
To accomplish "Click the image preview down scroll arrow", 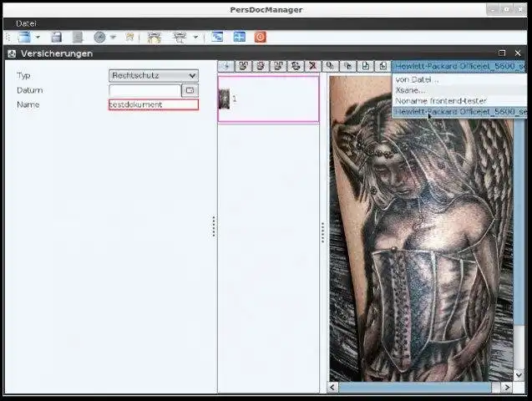I will (x=519, y=375).
